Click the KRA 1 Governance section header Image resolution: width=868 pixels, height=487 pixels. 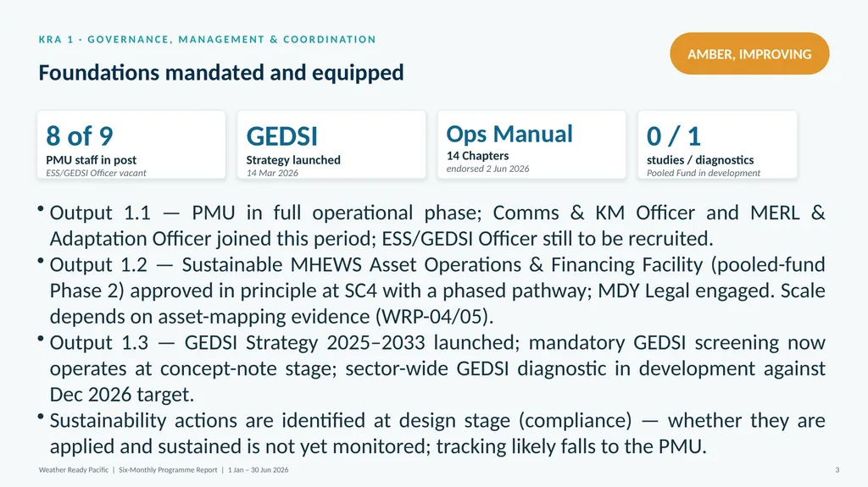coord(207,39)
